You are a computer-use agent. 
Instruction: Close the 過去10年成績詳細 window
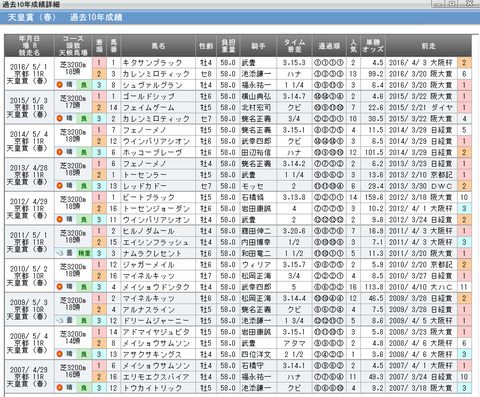pyautogui.click(x=470, y=3)
